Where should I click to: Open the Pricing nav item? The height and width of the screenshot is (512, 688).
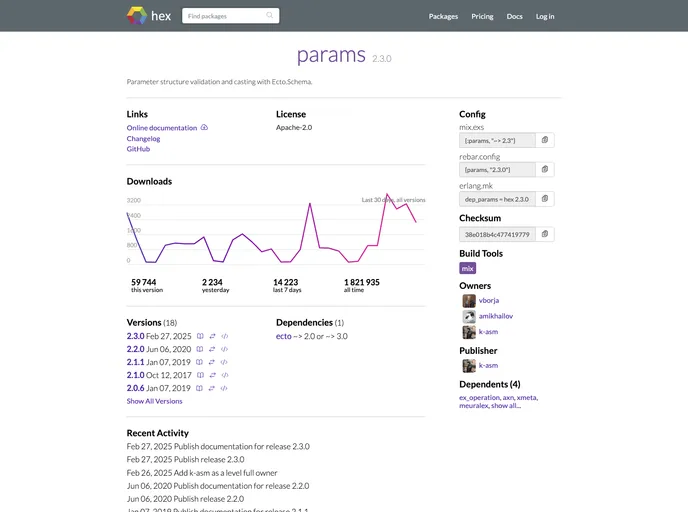coord(482,16)
